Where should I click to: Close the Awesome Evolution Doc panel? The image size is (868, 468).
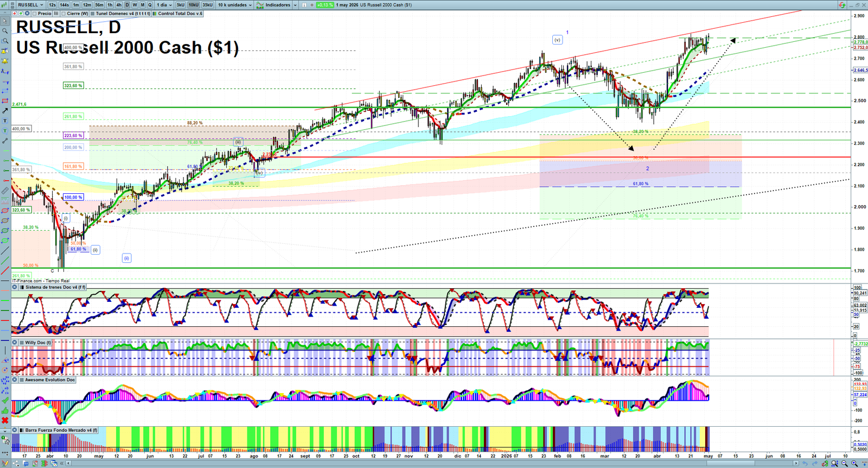15,380
